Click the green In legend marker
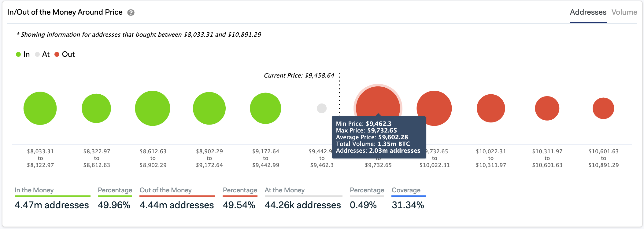The image size is (644, 229). pyautogui.click(x=19, y=54)
